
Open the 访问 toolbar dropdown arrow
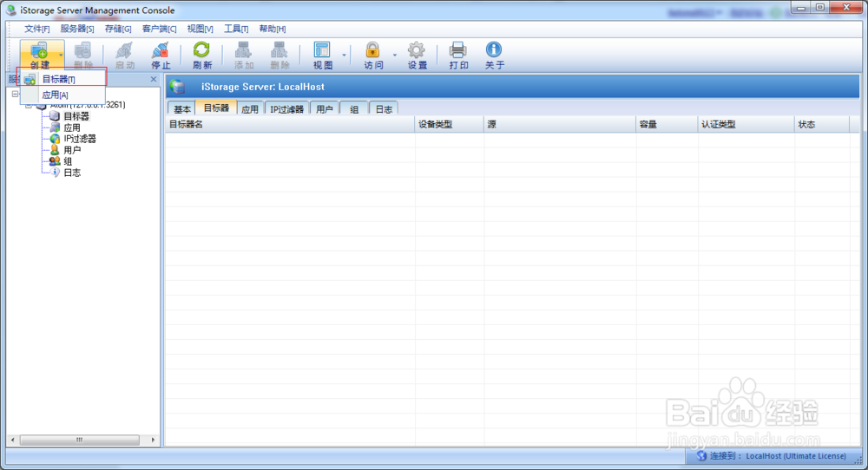point(395,55)
